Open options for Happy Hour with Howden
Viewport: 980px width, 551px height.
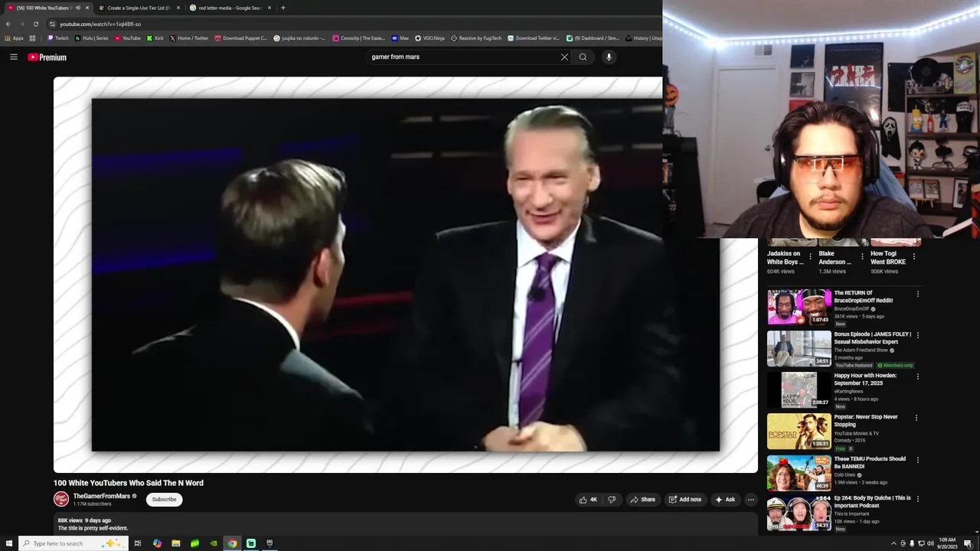click(918, 377)
